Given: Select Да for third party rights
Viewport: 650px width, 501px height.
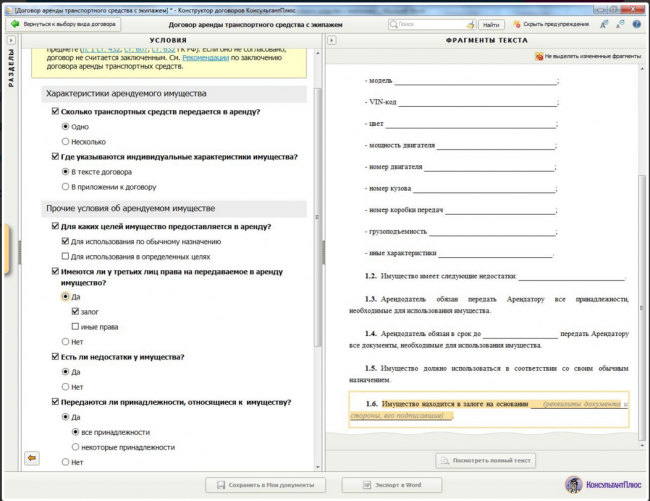Looking at the screenshot, I should 65,296.
